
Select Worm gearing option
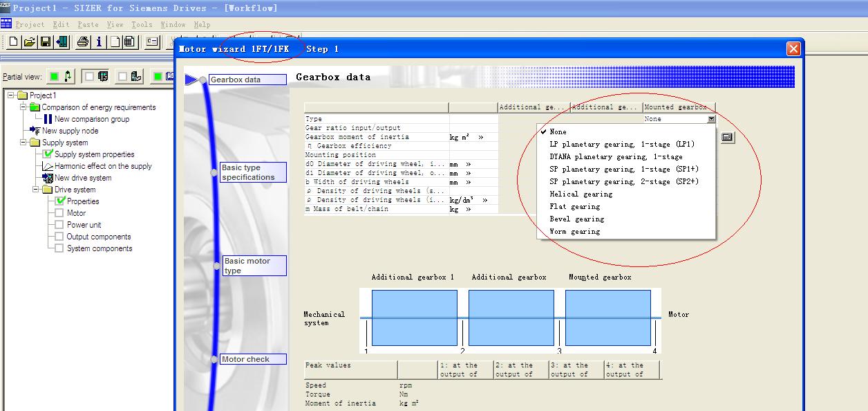tap(574, 232)
